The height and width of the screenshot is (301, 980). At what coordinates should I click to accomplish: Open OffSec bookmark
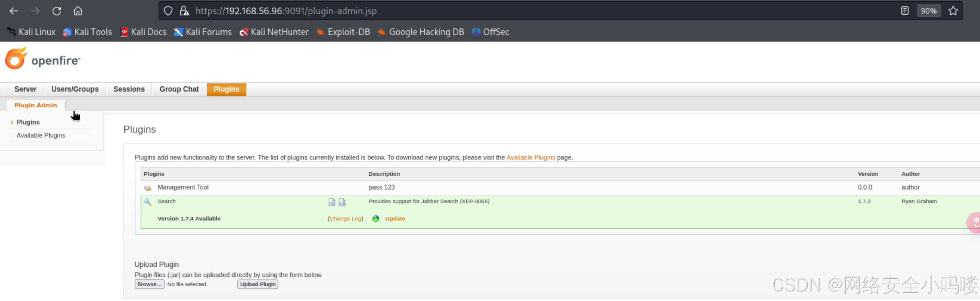coord(490,32)
